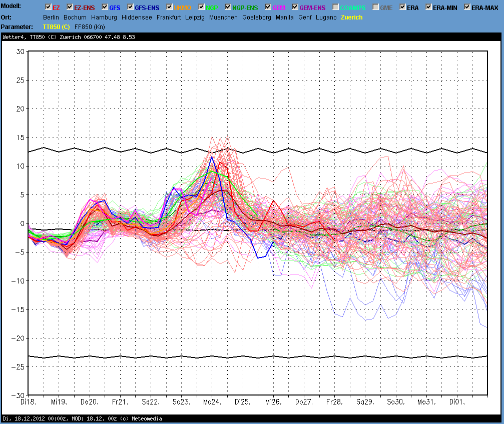
Task: Switch location to Hamburg
Action: coord(104,17)
